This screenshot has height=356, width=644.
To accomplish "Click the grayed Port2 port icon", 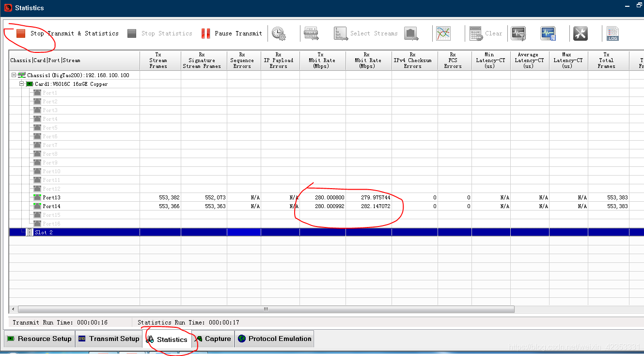I will pyautogui.click(x=37, y=101).
